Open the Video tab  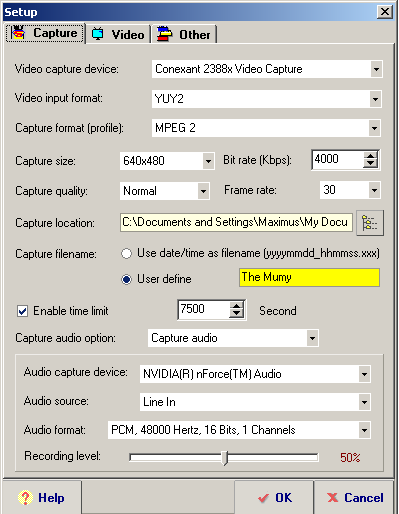pos(118,34)
